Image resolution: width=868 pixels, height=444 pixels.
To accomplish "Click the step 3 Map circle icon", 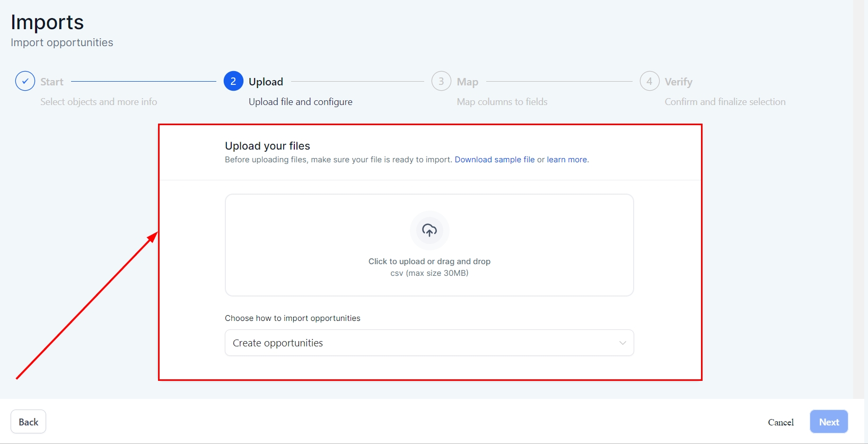I will pyautogui.click(x=441, y=81).
